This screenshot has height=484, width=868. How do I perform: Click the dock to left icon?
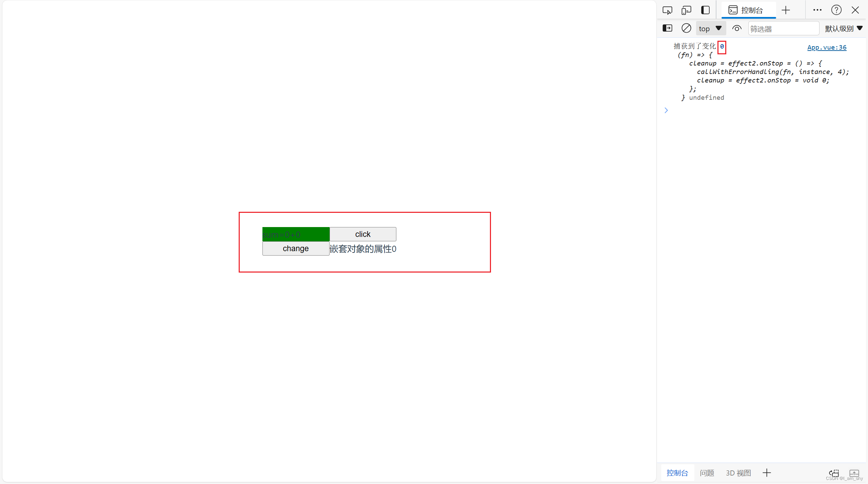pyautogui.click(x=704, y=10)
